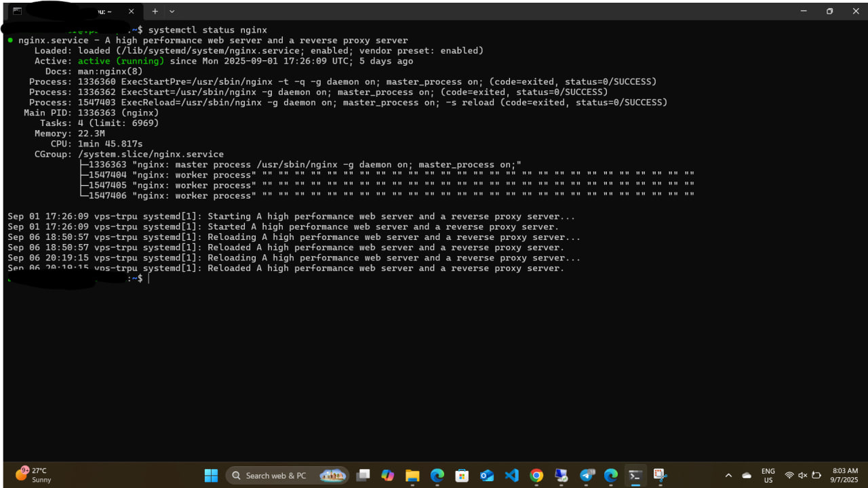Open Snipping Tool from the taskbar
The width and height of the screenshot is (868, 488).
coord(660,475)
